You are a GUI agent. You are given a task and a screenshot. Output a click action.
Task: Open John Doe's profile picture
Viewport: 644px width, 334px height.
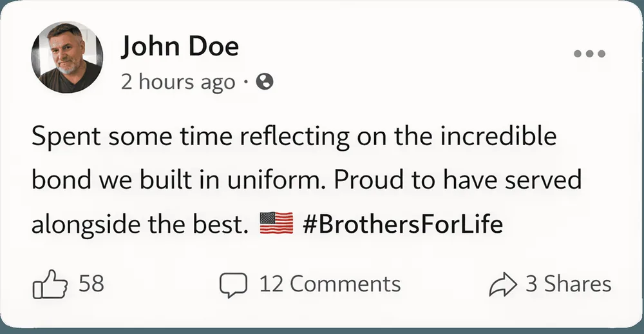[67, 57]
